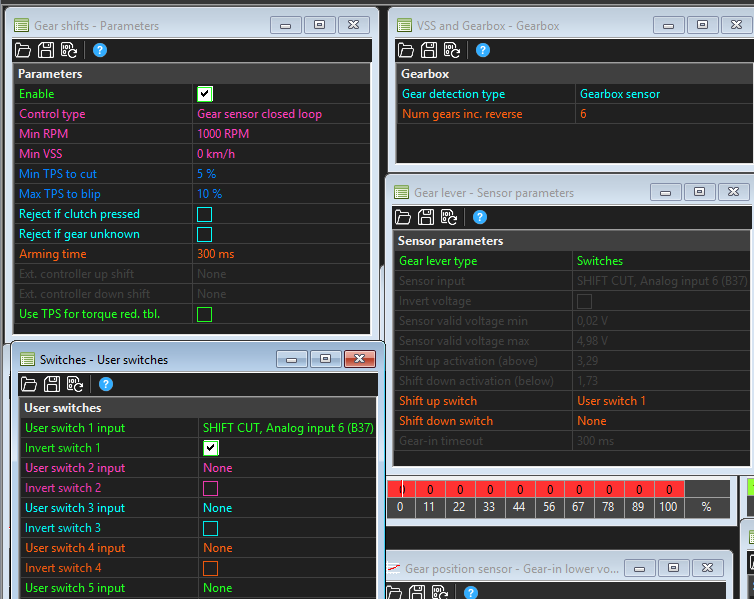The image size is (754, 599).
Task: Open User switch 5 input value None
Action: point(288,588)
